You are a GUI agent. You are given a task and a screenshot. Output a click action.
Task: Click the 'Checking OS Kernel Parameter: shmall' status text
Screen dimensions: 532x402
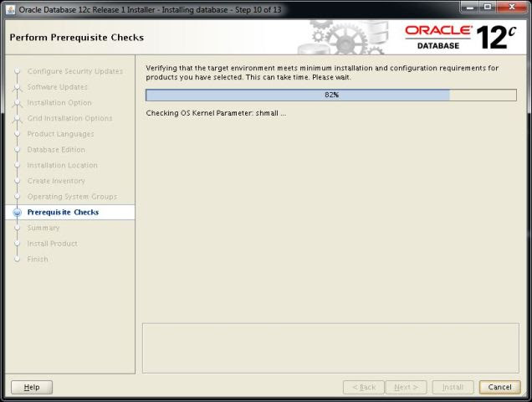coord(216,113)
